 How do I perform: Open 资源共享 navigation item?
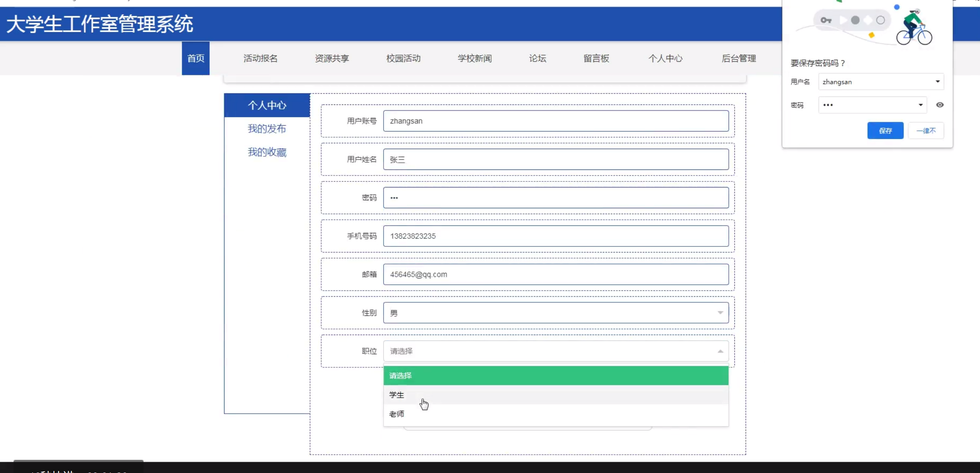tap(332, 58)
